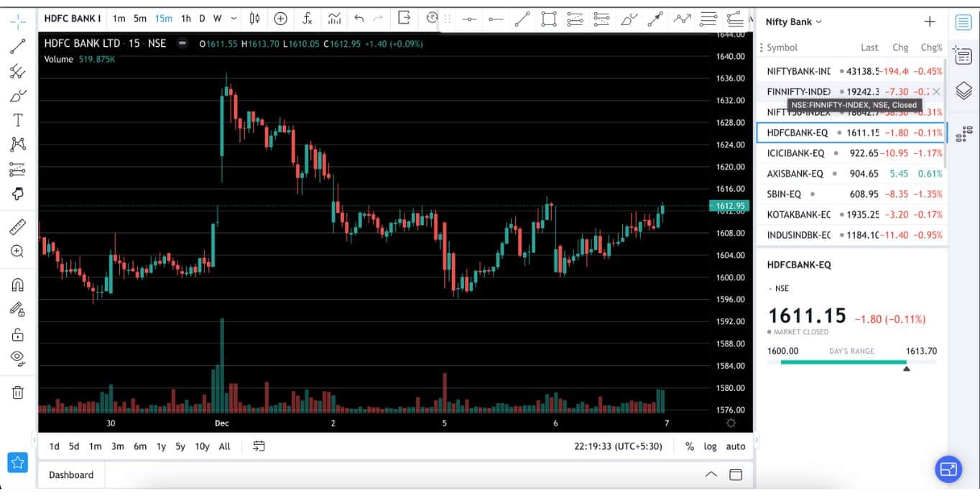Open the XABCD Pattern tool
The width and height of the screenshot is (980, 496).
tap(17, 144)
